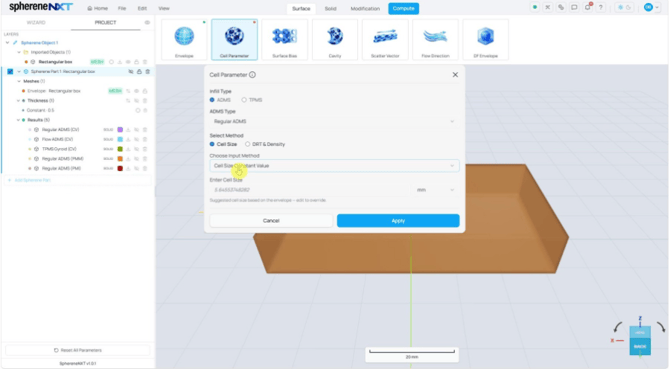Open the Flow Direction tool
Viewport: 670px width, 369px height.
435,39
